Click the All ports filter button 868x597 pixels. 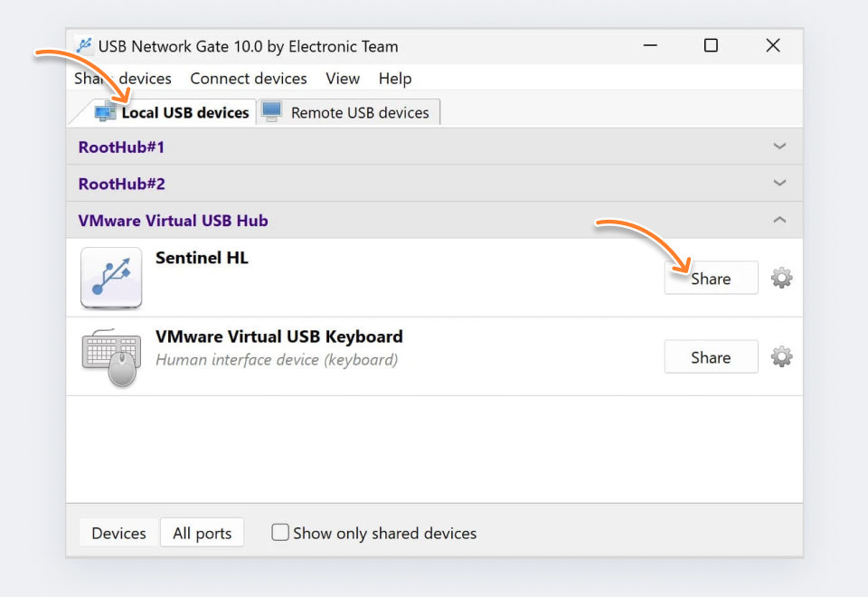point(202,533)
